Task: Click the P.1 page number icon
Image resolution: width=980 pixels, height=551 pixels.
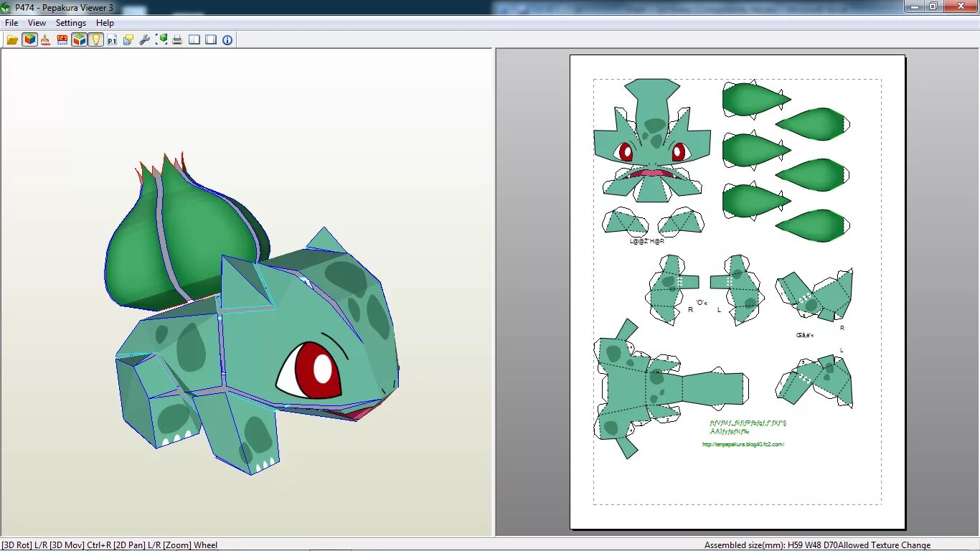Action: pos(112,40)
